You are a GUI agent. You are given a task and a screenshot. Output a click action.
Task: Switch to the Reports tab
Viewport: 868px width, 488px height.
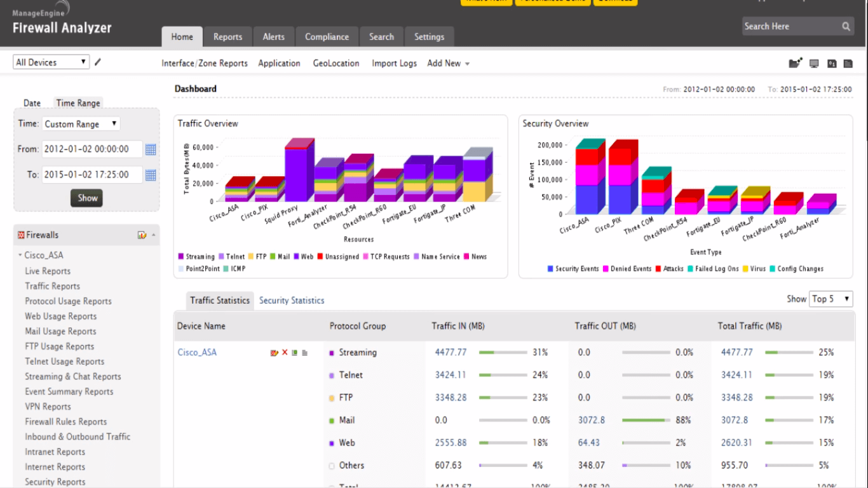(227, 37)
